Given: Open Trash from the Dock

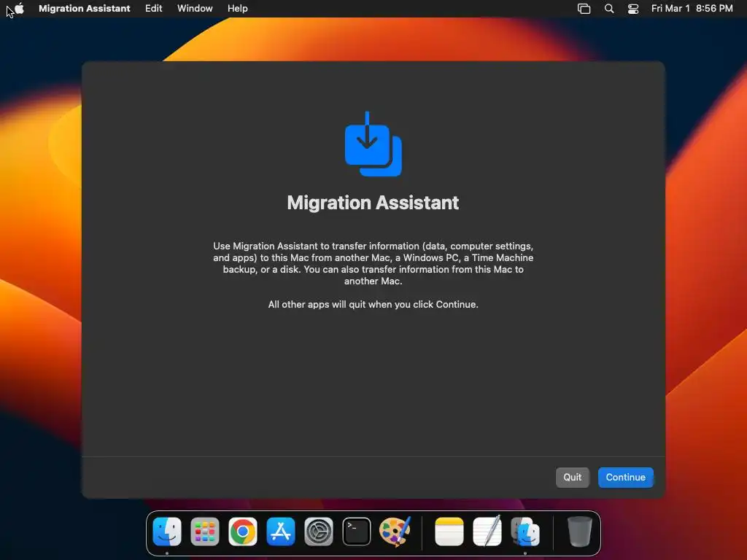Looking at the screenshot, I should pyautogui.click(x=580, y=532).
